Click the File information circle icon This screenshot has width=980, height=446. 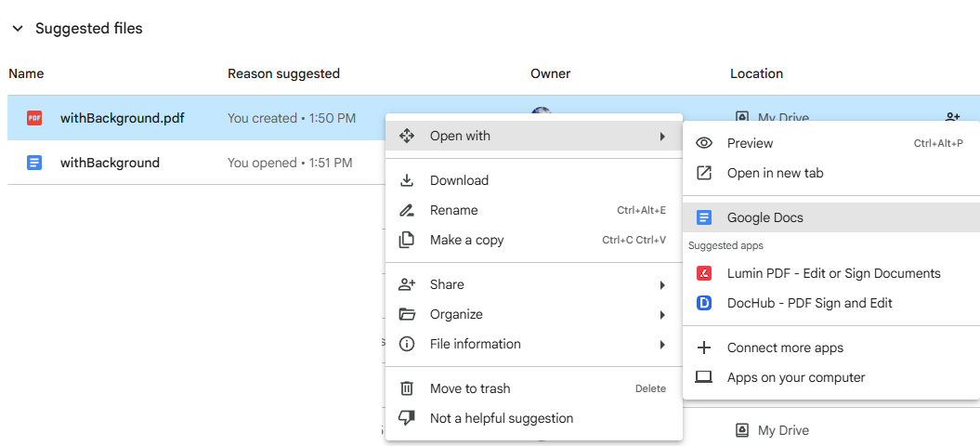tap(407, 344)
